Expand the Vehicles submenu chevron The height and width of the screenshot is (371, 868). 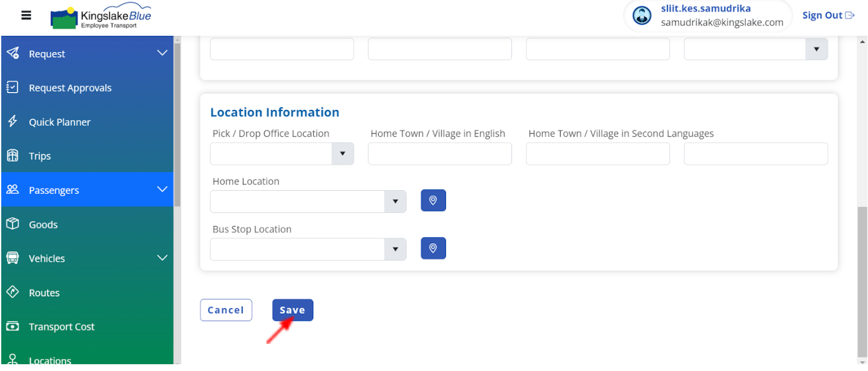(162, 257)
